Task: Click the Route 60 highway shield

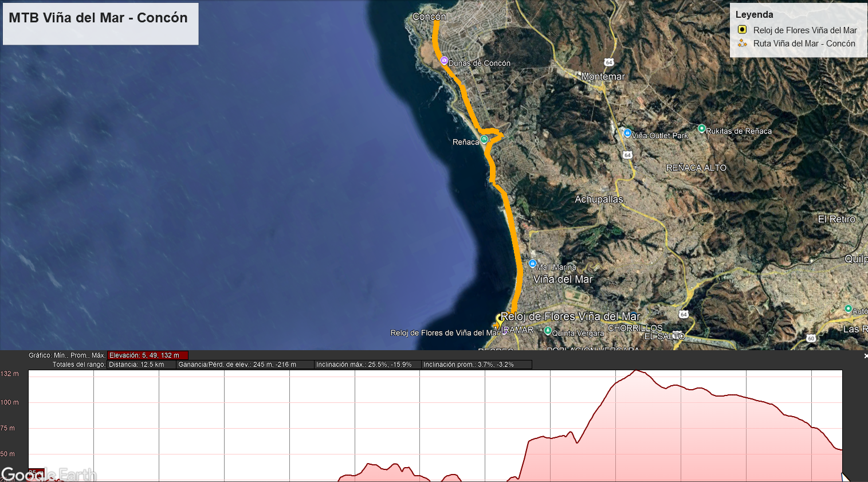Action: 811,338
